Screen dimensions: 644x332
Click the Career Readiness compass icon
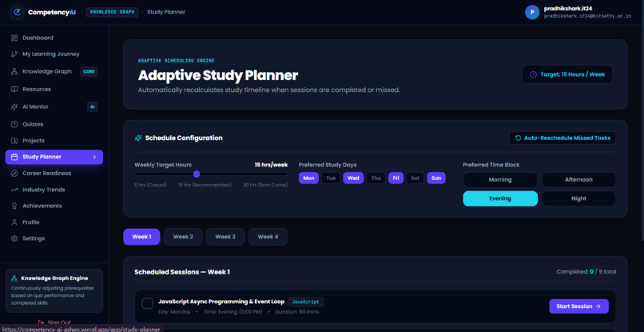[14, 173]
